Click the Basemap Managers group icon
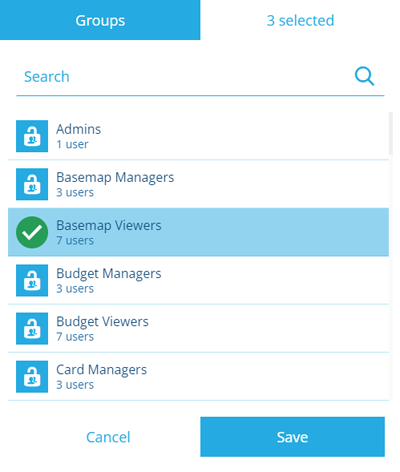Image resolution: width=400 pixels, height=472 pixels. [32, 184]
